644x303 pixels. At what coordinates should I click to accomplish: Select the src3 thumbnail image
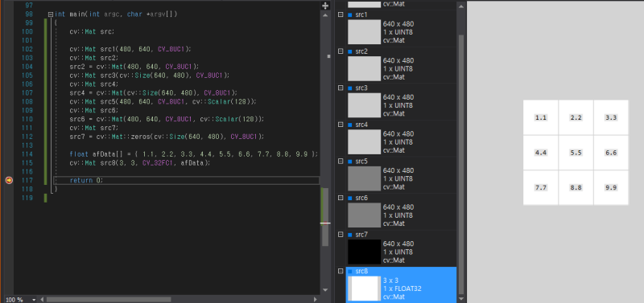click(x=365, y=105)
